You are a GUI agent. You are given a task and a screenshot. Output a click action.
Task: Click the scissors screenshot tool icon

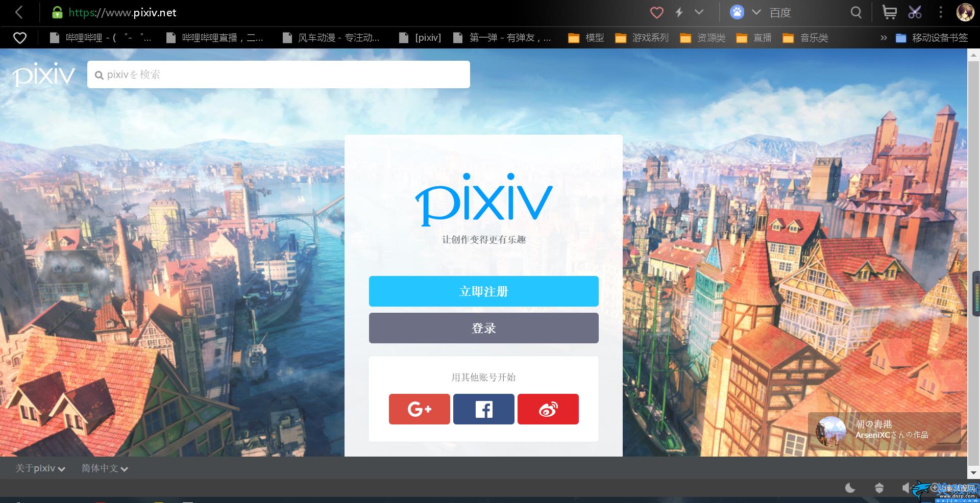pyautogui.click(x=915, y=12)
